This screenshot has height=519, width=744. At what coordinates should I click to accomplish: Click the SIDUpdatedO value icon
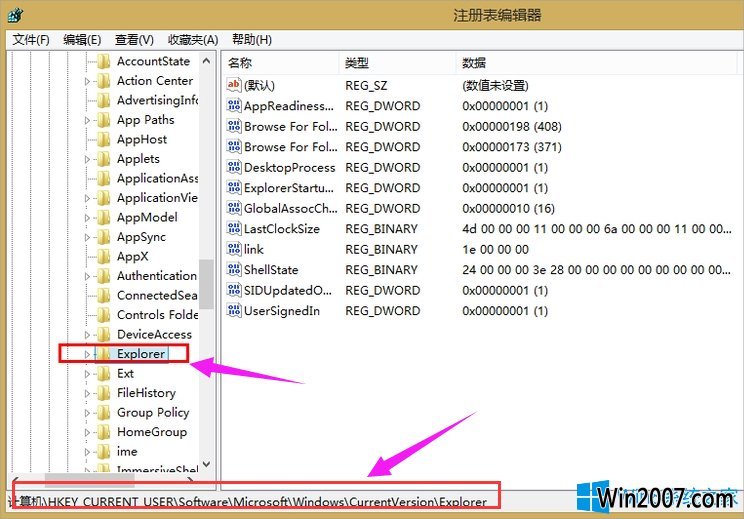(x=233, y=290)
